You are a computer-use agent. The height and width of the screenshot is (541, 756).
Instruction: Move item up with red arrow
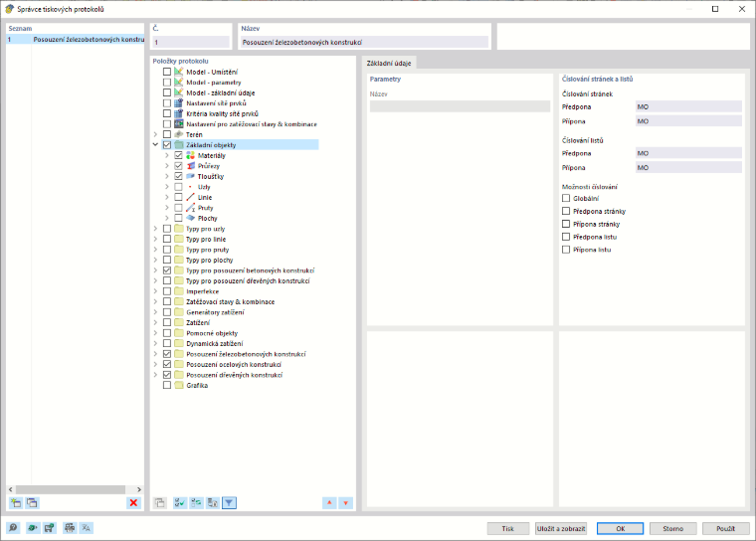(329, 503)
